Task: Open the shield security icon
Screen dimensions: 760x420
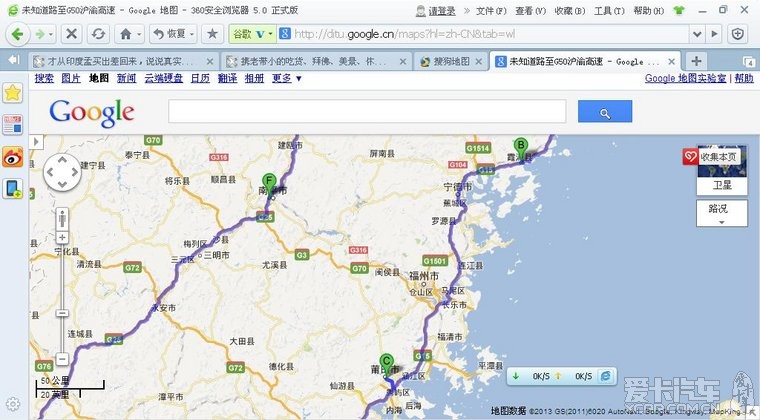Action: pyautogui.click(x=738, y=34)
